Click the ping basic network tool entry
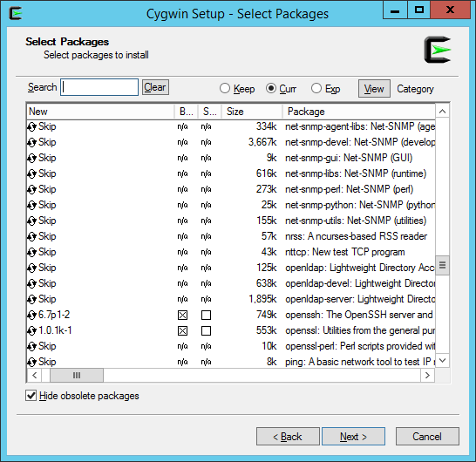Image resolution: width=476 pixels, height=462 pixels. click(x=360, y=362)
